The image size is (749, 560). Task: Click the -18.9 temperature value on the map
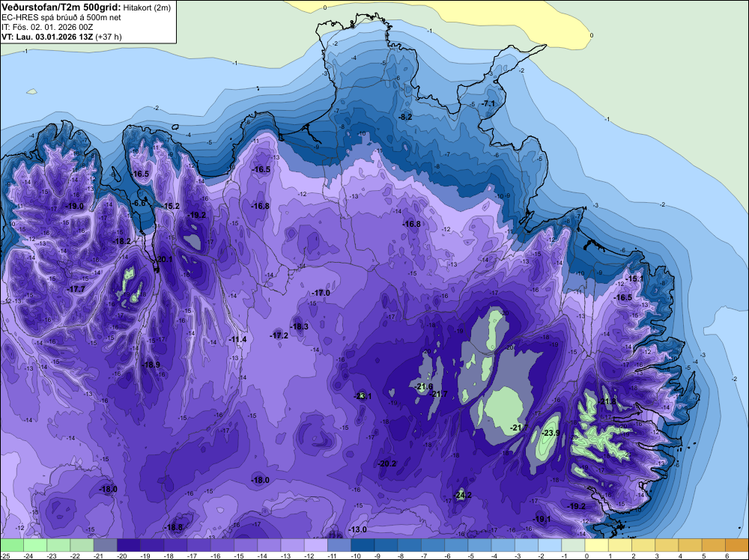[x=151, y=365]
